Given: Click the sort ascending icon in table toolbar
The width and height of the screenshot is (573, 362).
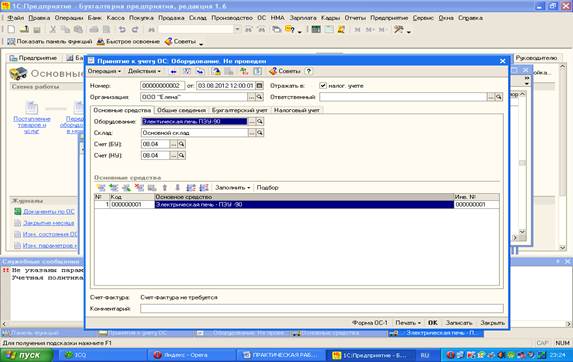Looking at the screenshot, I should point(191,188).
